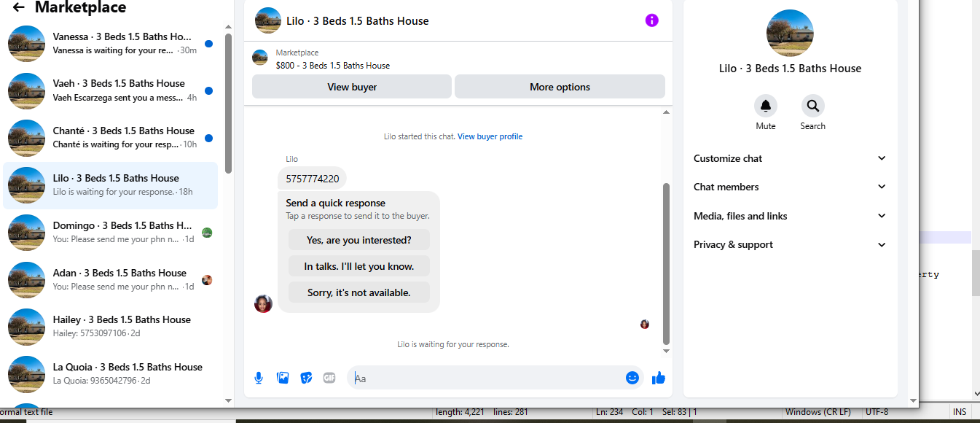980x423 pixels.
Task: Expand Chat members section
Action: (790, 187)
